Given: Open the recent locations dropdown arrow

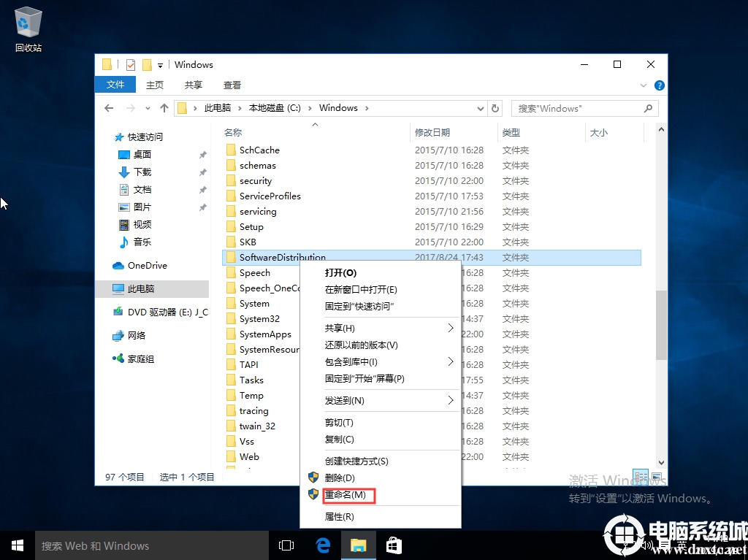Looking at the screenshot, I should pyautogui.click(x=148, y=108).
